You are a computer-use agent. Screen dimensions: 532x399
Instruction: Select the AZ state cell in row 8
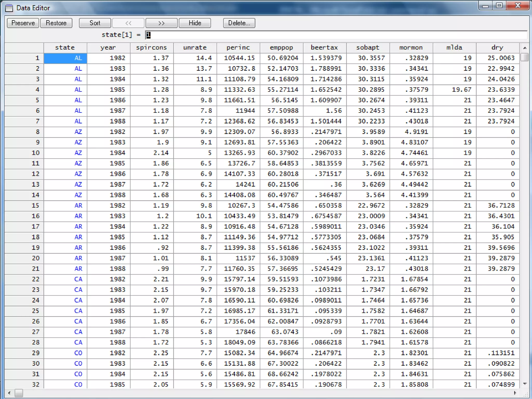click(x=65, y=132)
